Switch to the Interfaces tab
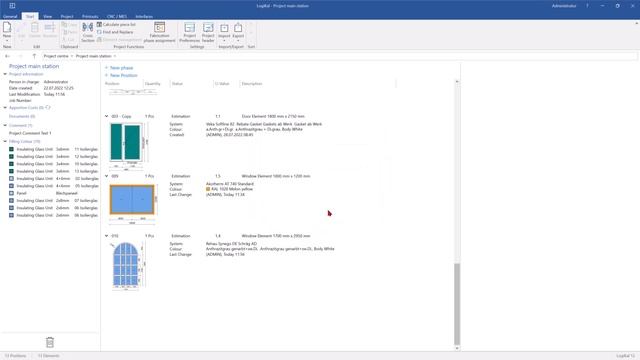This screenshot has width=640, height=360. click(x=144, y=16)
